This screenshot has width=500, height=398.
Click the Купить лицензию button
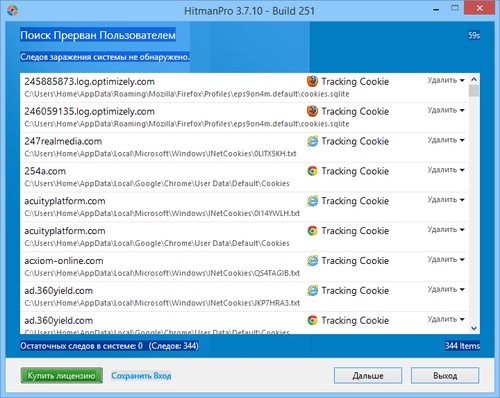[x=62, y=376]
